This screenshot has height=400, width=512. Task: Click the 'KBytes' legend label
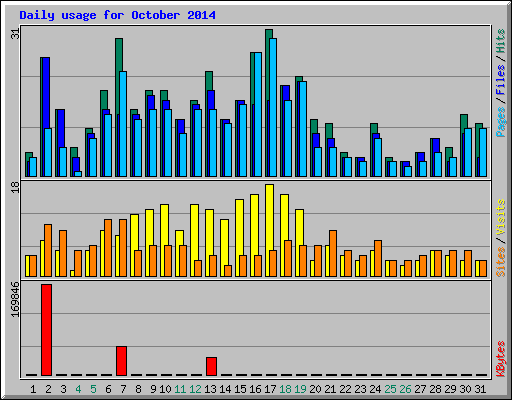coord(500,359)
